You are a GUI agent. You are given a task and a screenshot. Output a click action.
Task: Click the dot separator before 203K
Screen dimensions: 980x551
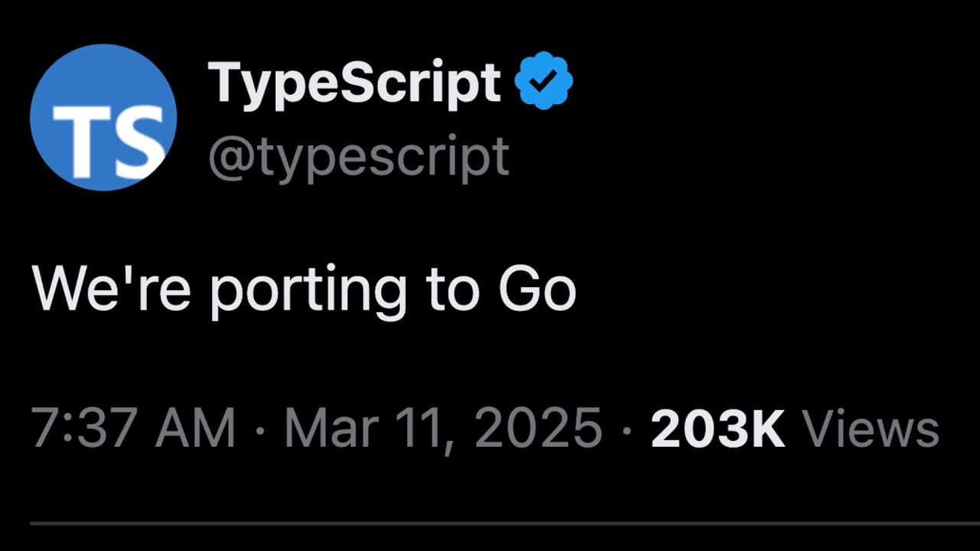[626, 430]
